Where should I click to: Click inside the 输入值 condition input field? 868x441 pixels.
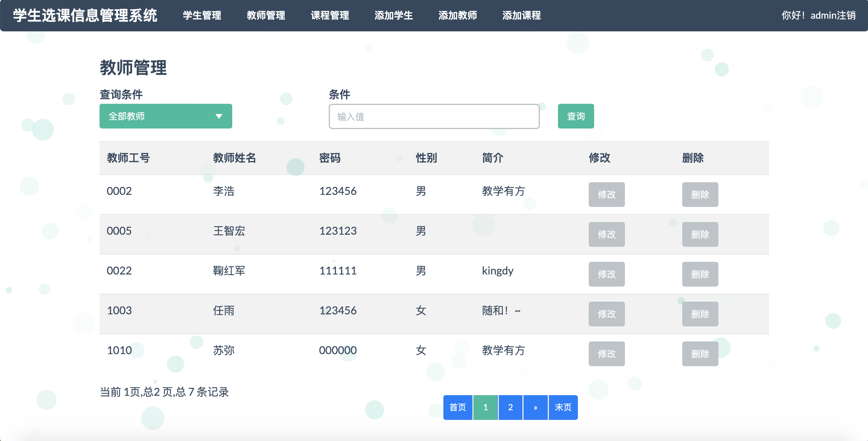tap(434, 116)
